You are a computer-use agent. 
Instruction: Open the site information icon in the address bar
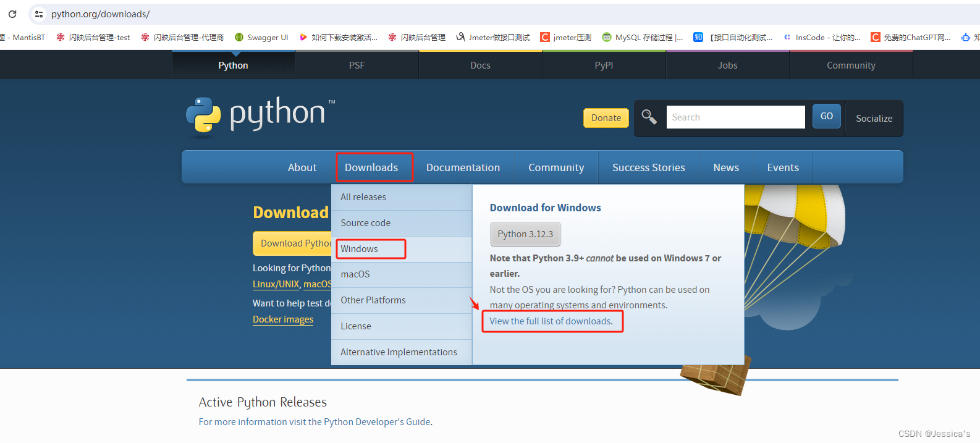[39, 14]
